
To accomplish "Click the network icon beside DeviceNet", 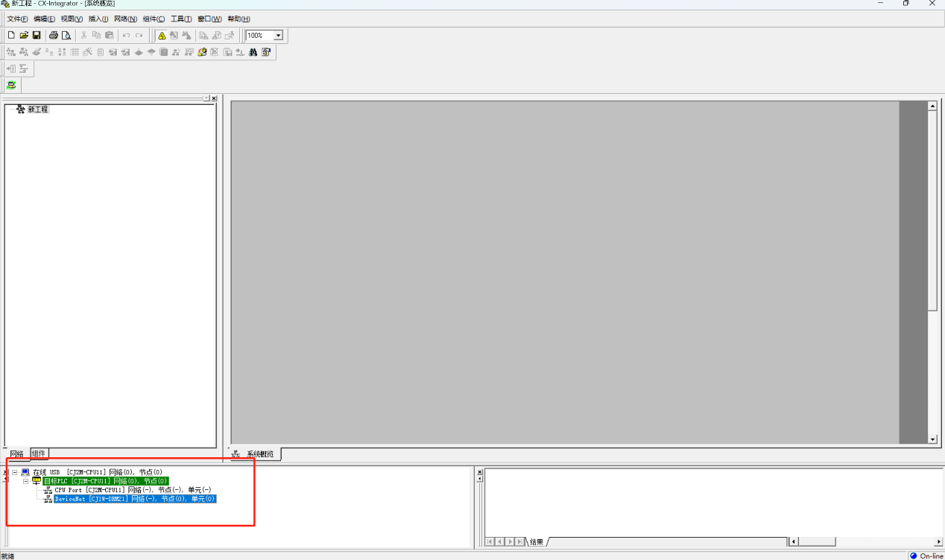I will (x=48, y=499).
